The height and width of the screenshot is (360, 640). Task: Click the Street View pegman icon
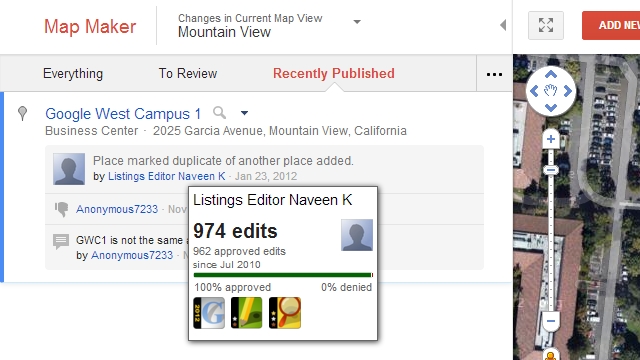pyautogui.click(x=551, y=355)
